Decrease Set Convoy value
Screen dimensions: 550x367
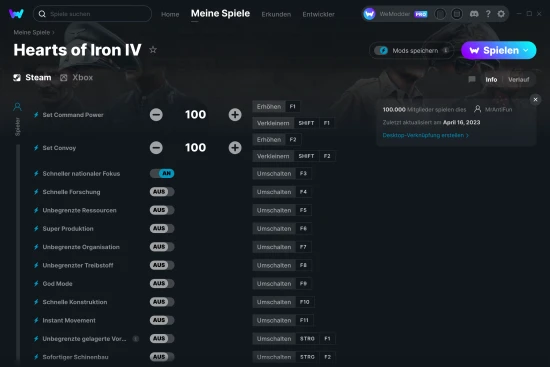[x=156, y=148]
